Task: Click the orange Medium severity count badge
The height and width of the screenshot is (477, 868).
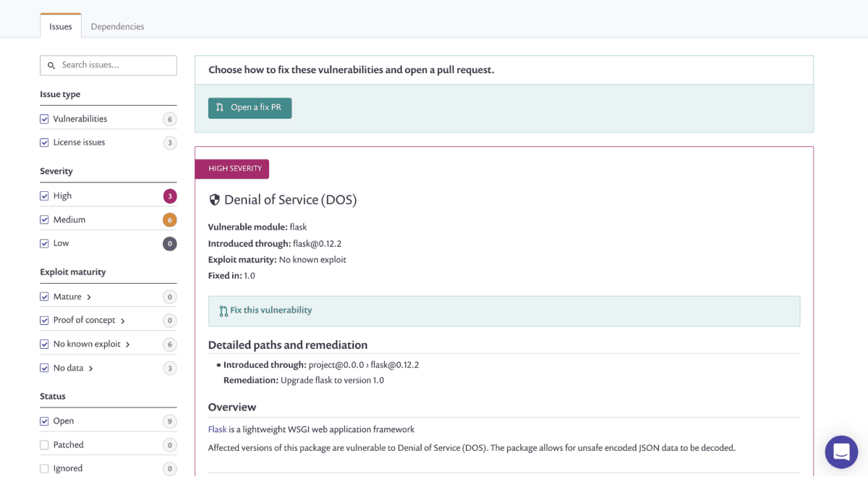Action: click(170, 220)
